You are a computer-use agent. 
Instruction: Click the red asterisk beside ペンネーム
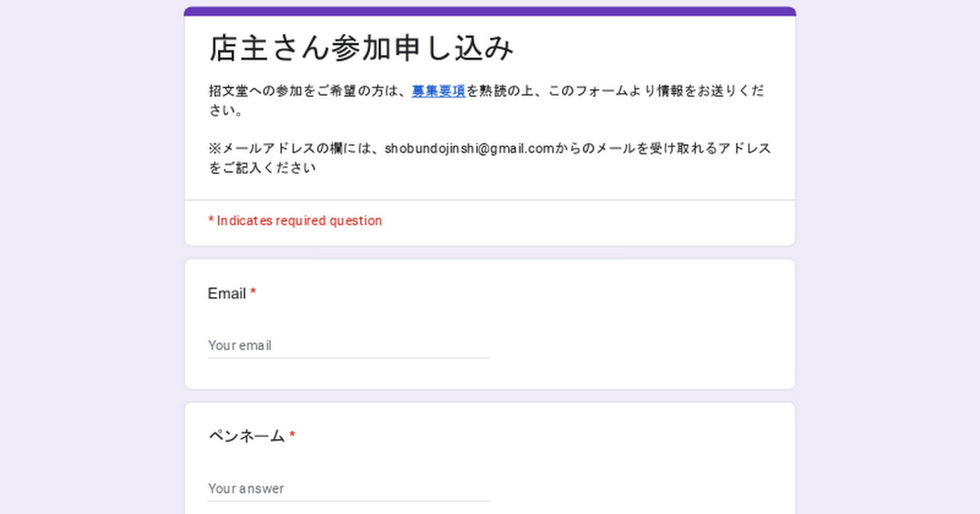coord(292,436)
